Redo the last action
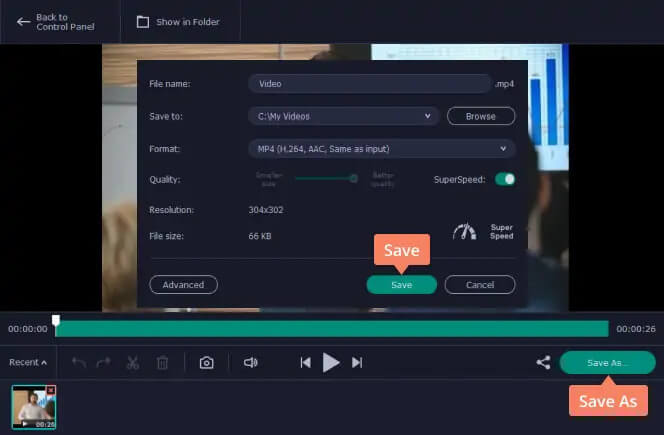This screenshot has width=664, height=435. pyautogui.click(x=104, y=363)
